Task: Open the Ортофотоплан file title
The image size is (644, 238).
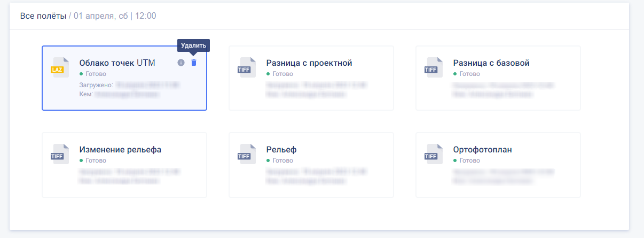Action: [482, 150]
